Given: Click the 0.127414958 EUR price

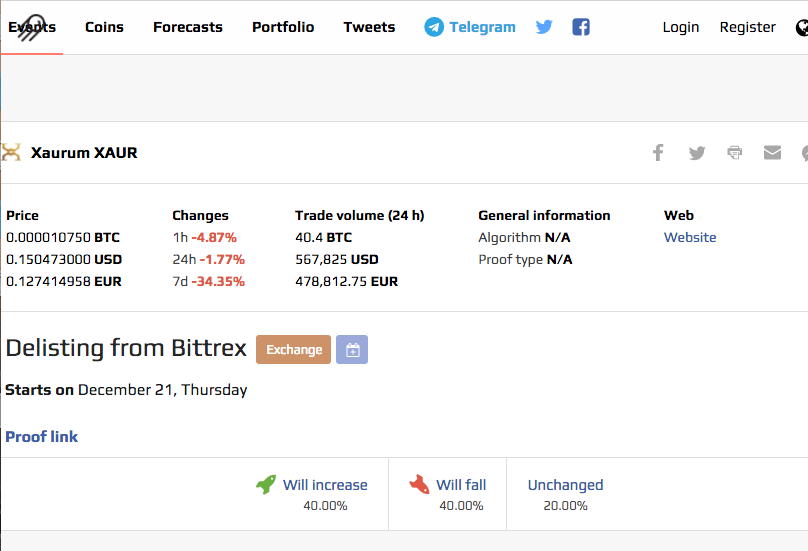Looking at the screenshot, I should click(x=64, y=282).
